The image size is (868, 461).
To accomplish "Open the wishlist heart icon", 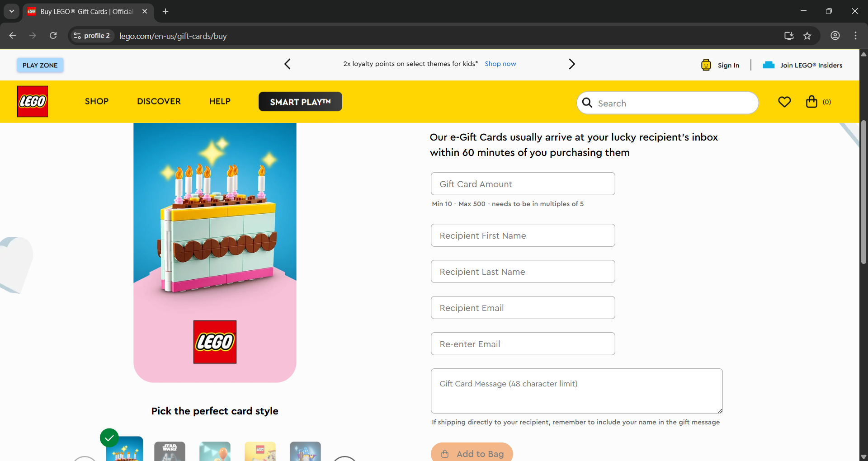I will [784, 102].
